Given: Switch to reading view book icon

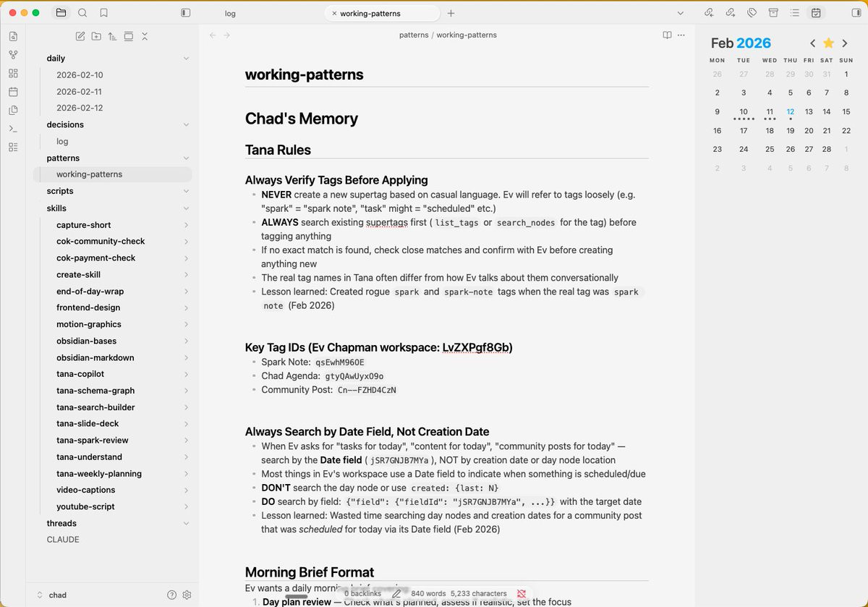Looking at the screenshot, I should pyautogui.click(x=667, y=35).
